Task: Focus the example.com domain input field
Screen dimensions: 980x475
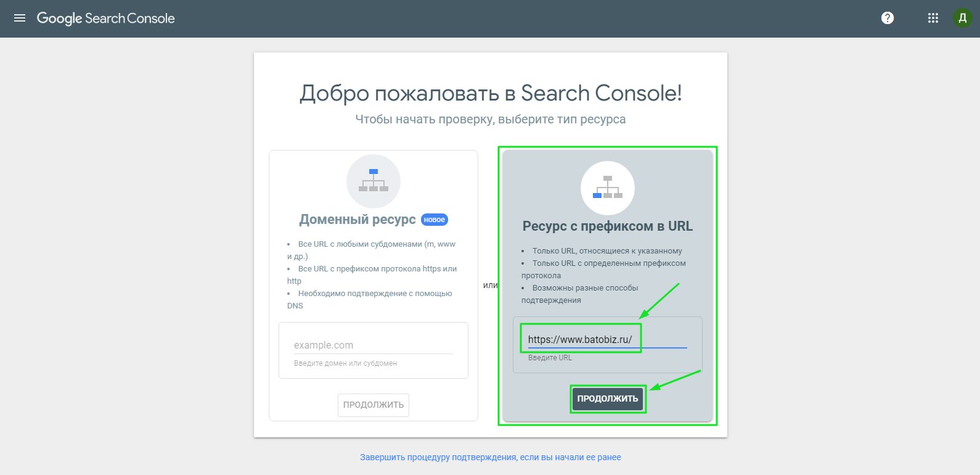Action: tap(373, 345)
